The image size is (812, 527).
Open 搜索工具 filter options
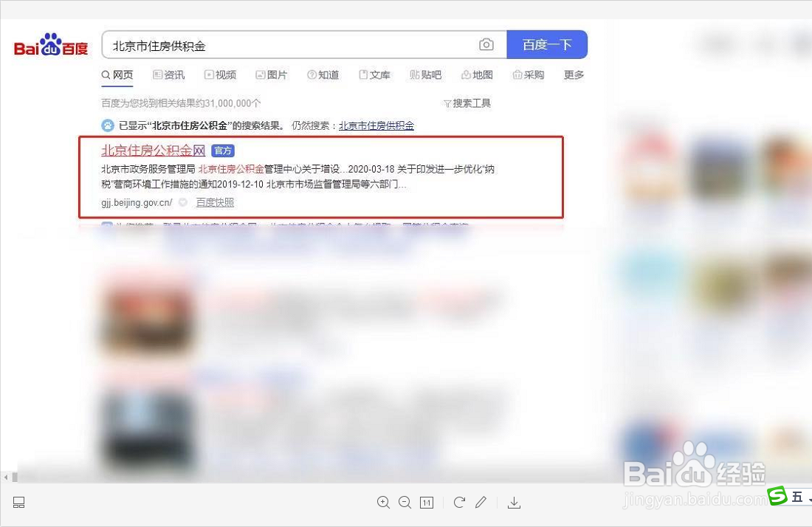click(x=467, y=103)
